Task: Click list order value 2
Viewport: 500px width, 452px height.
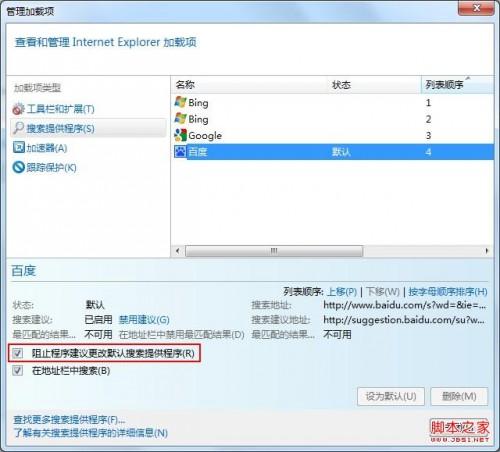Action: pos(428,119)
